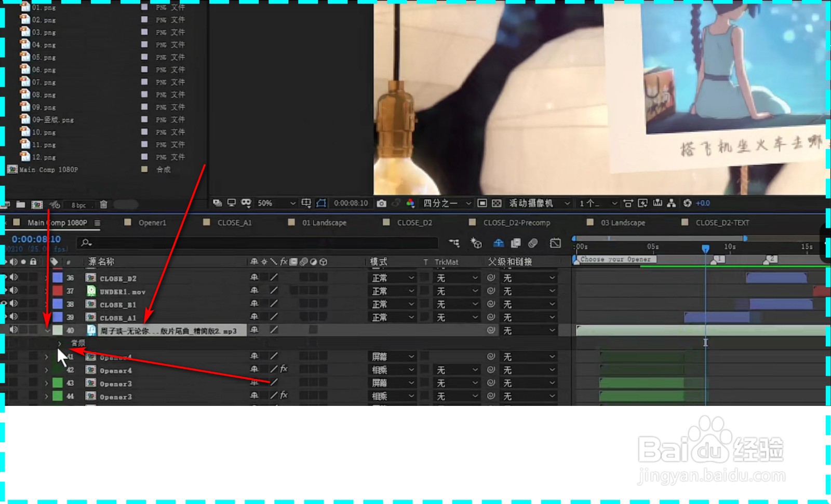Screen dimensions: 831x504
Task: Create a new folder in project panel
Action: (x=21, y=205)
